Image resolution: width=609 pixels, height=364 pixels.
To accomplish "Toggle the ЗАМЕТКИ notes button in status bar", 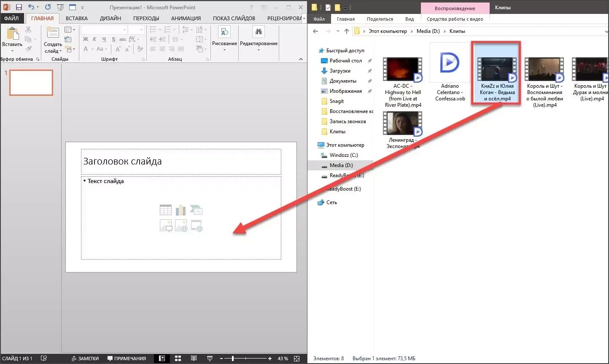I will [85, 359].
